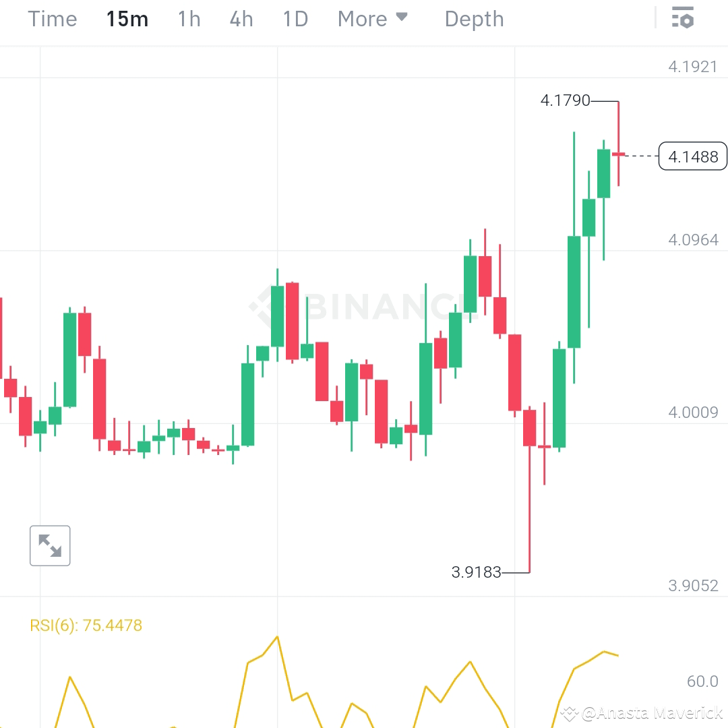This screenshot has height=728, width=728.
Task: Expand chart to fullscreen with arrows icon
Action: [50, 545]
